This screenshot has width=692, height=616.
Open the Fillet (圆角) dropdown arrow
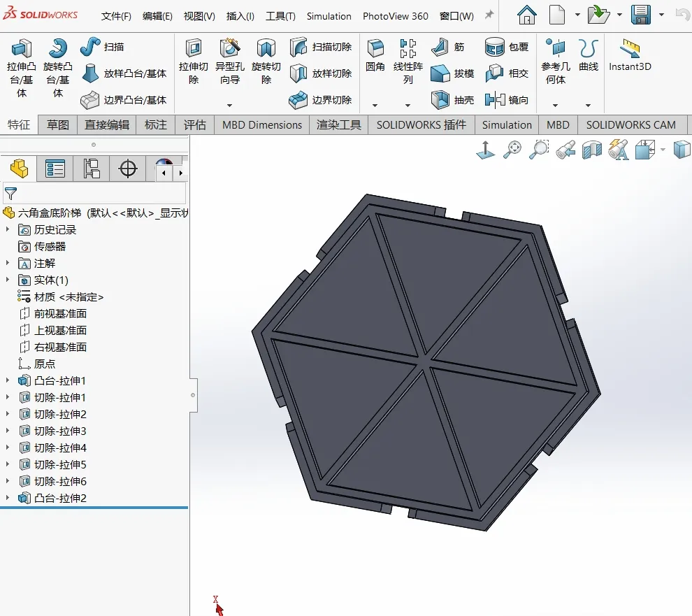(375, 106)
